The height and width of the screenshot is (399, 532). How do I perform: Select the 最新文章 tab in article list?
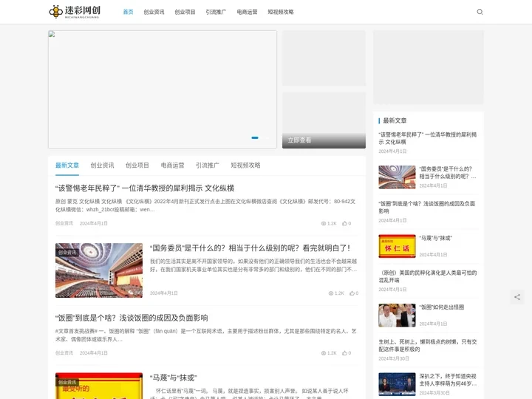click(67, 166)
